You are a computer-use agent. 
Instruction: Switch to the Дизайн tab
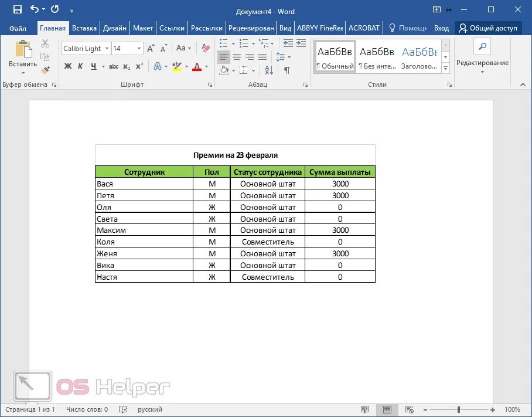coord(115,28)
